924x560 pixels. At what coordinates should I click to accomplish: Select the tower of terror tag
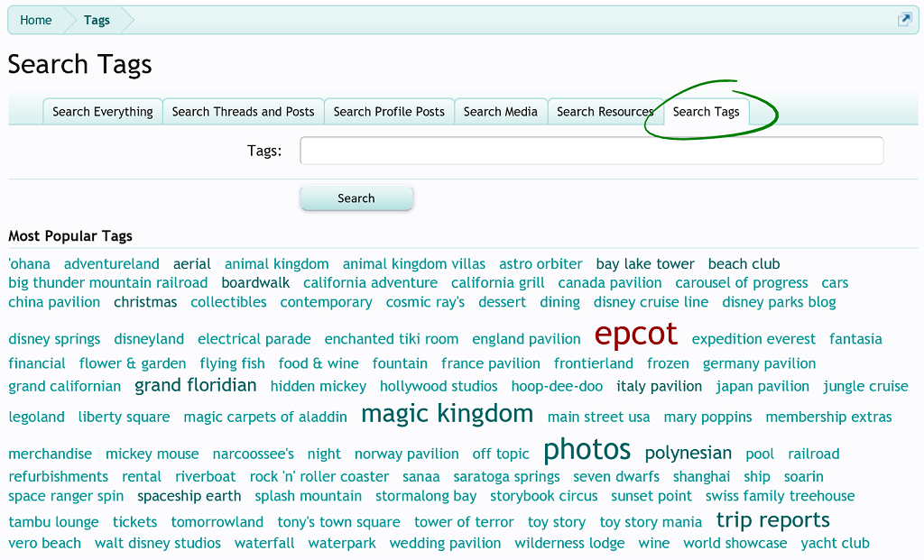[464, 521]
